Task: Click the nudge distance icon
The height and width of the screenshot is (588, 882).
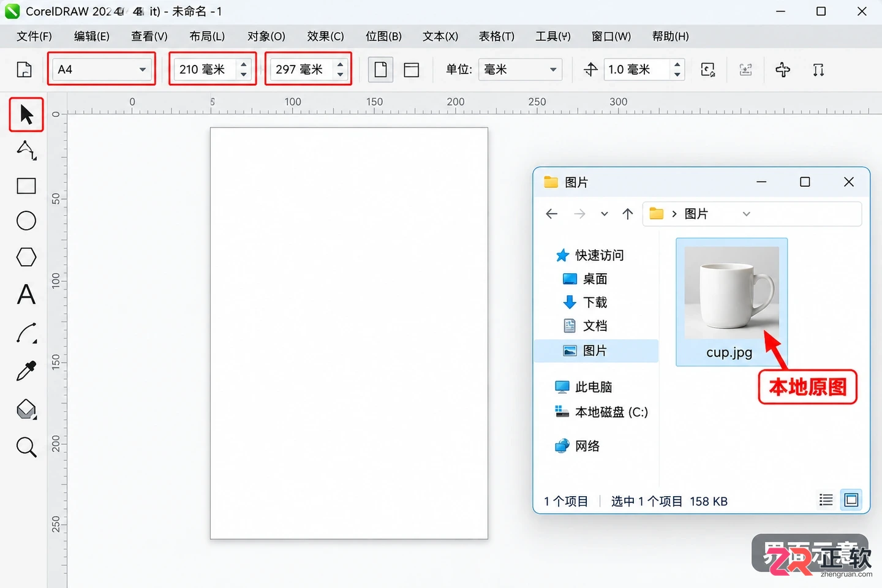Action: 590,70
